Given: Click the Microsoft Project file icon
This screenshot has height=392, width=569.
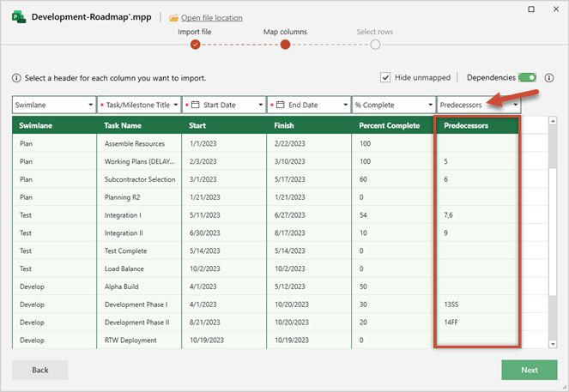Looking at the screenshot, I should point(16,17).
